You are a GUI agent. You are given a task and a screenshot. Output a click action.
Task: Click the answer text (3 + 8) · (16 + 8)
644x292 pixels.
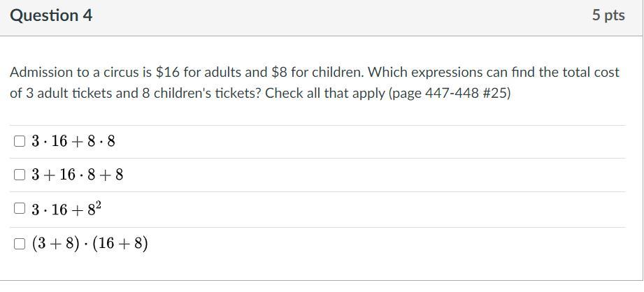(90, 244)
